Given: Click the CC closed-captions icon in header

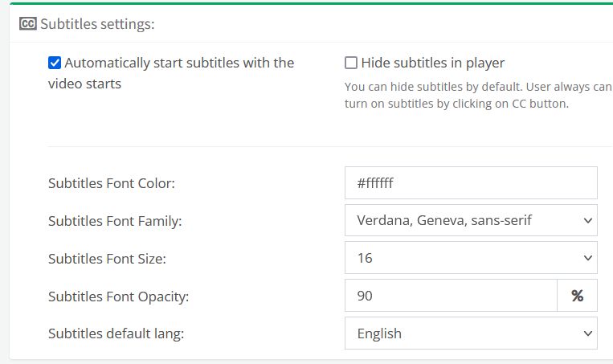Looking at the screenshot, I should (27, 24).
